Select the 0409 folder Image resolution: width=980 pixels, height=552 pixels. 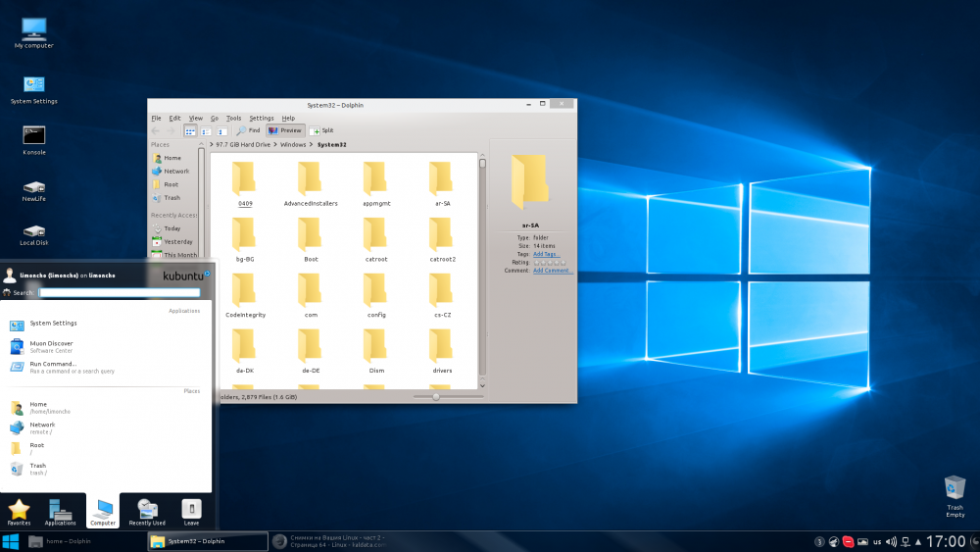244,183
